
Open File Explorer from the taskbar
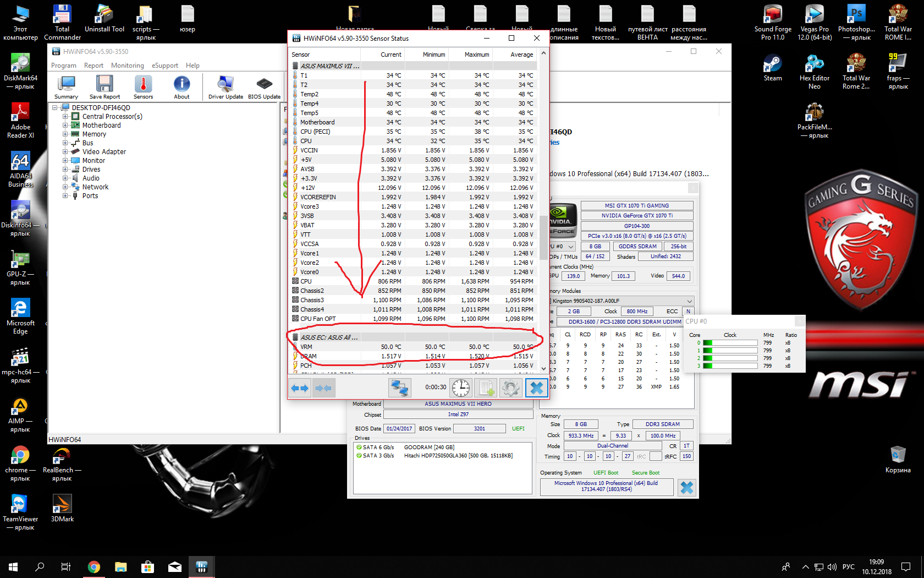click(x=120, y=566)
